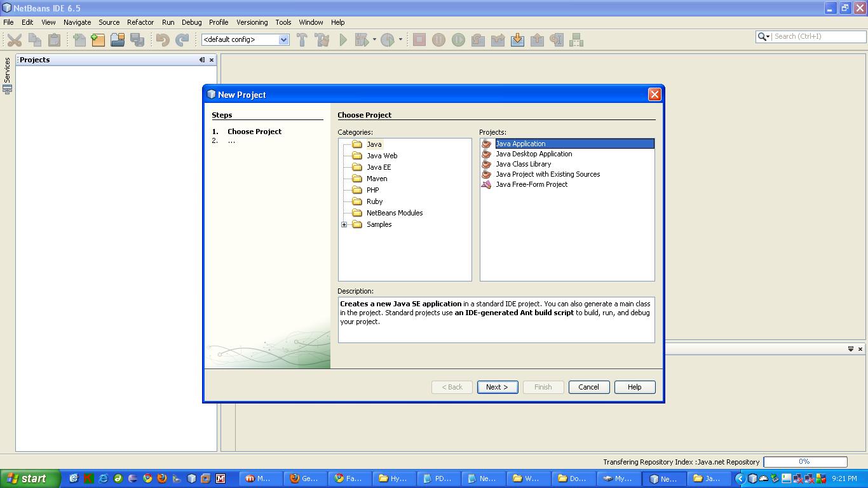Click the Run Main Project play icon
The height and width of the screenshot is (488, 868).
(343, 40)
